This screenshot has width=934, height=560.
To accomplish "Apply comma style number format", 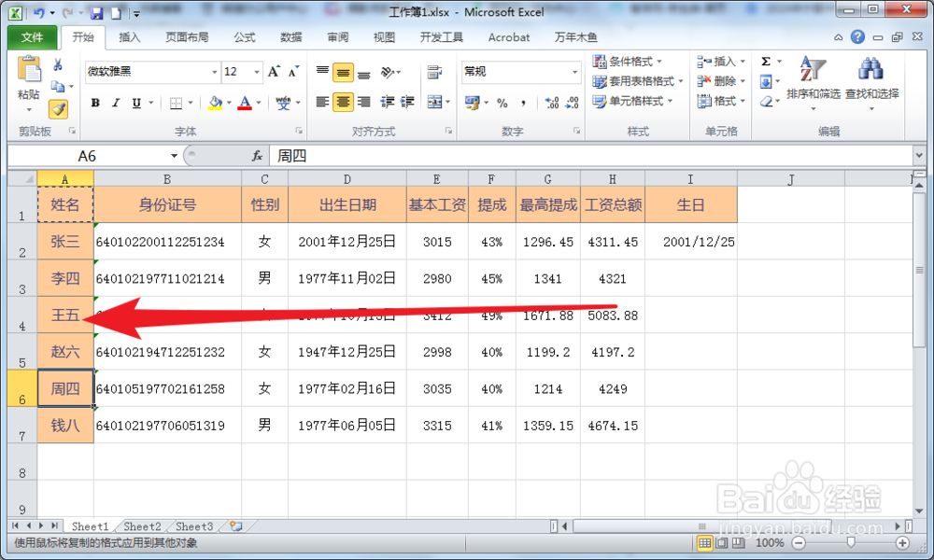I will click(523, 103).
